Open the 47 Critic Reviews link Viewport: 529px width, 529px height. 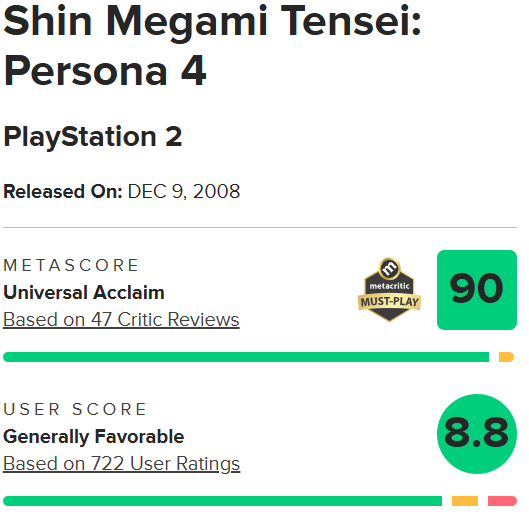(121, 319)
